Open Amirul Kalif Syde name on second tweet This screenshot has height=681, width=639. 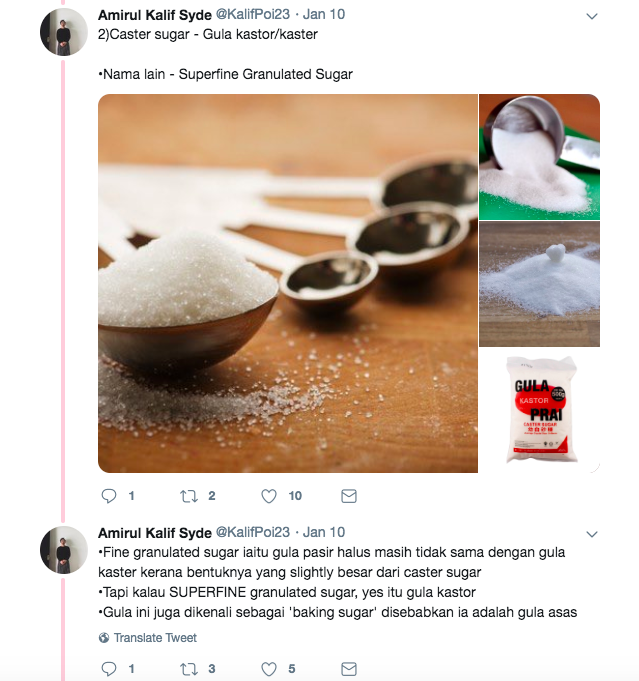click(x=155, y=532)
